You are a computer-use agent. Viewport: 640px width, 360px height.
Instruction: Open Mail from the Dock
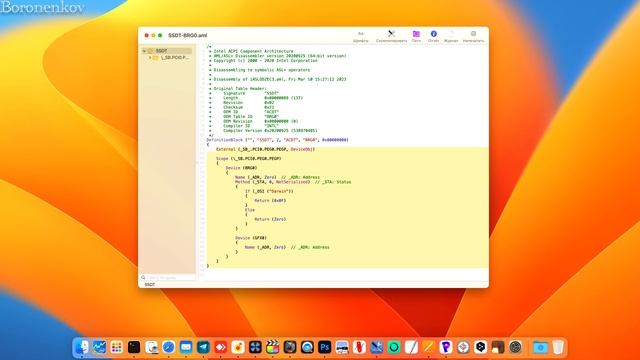pos(186,347)
